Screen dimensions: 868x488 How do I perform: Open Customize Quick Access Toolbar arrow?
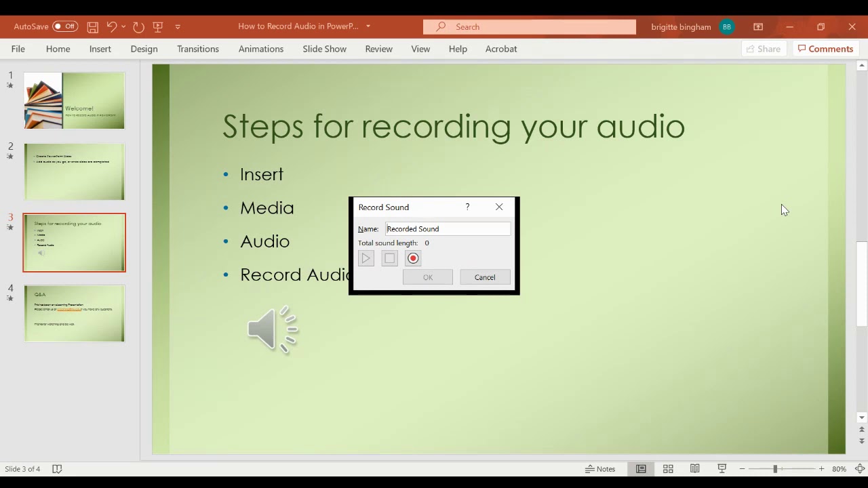[178, 27]
